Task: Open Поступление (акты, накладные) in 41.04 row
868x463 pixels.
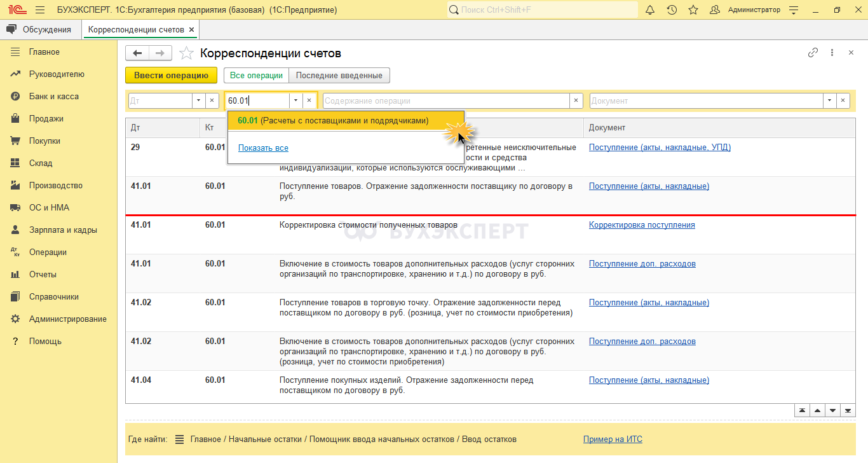Action: [x=649, y=380]
